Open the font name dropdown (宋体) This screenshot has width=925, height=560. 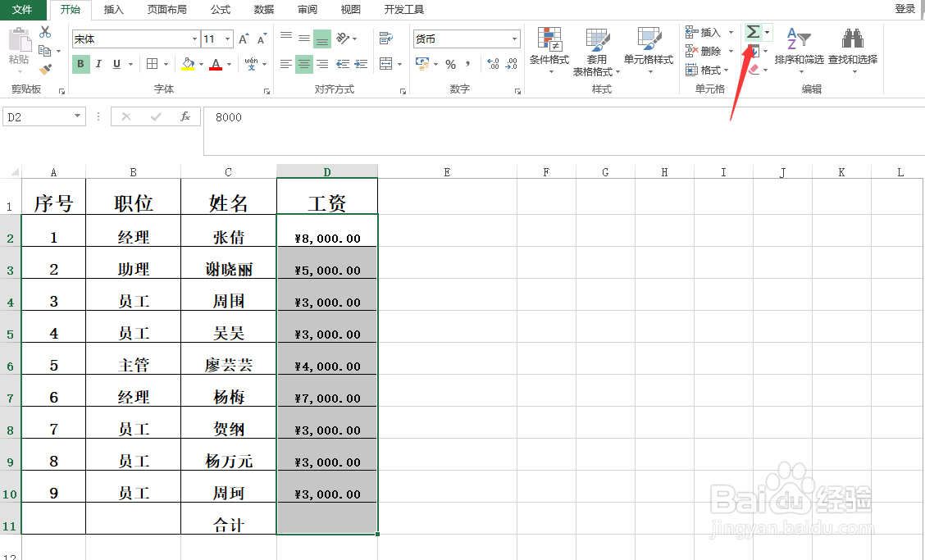click(194, 39)
